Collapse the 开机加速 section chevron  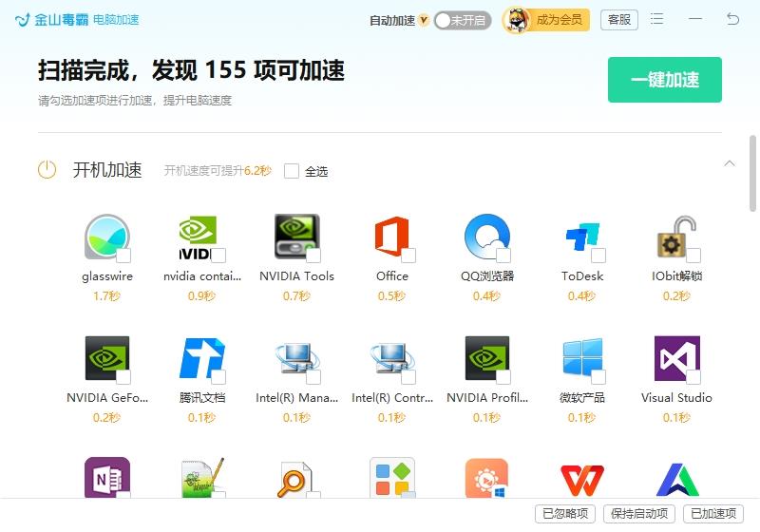point(730,163)
